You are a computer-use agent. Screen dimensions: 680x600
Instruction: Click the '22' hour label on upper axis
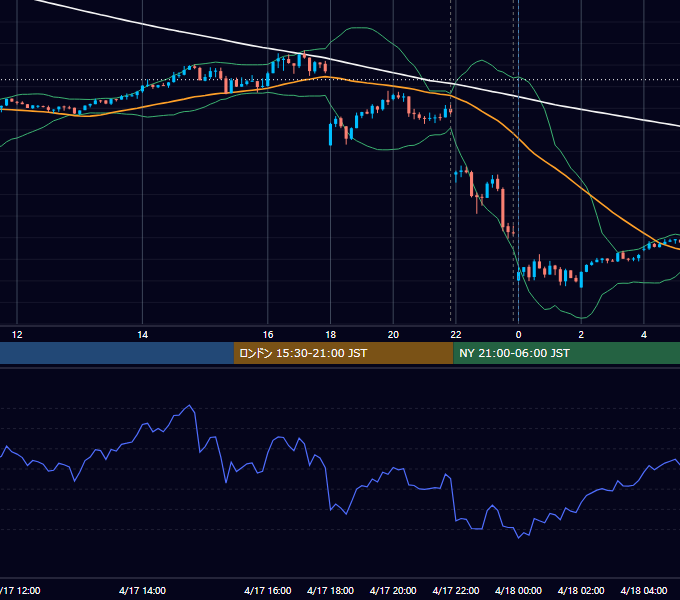tap(456, 335)
